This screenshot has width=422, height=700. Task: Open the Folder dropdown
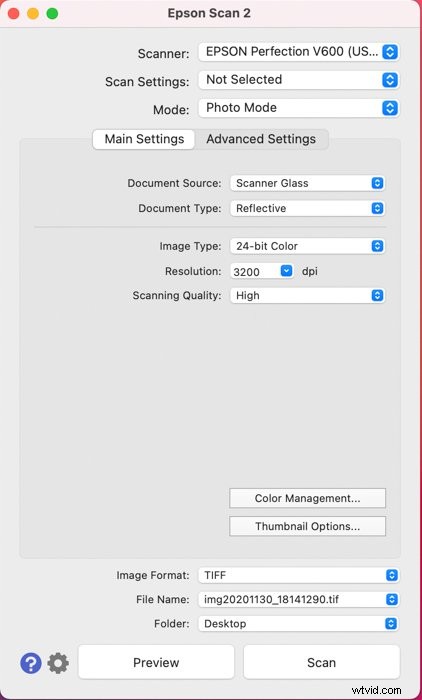click(x=299, y=624)
